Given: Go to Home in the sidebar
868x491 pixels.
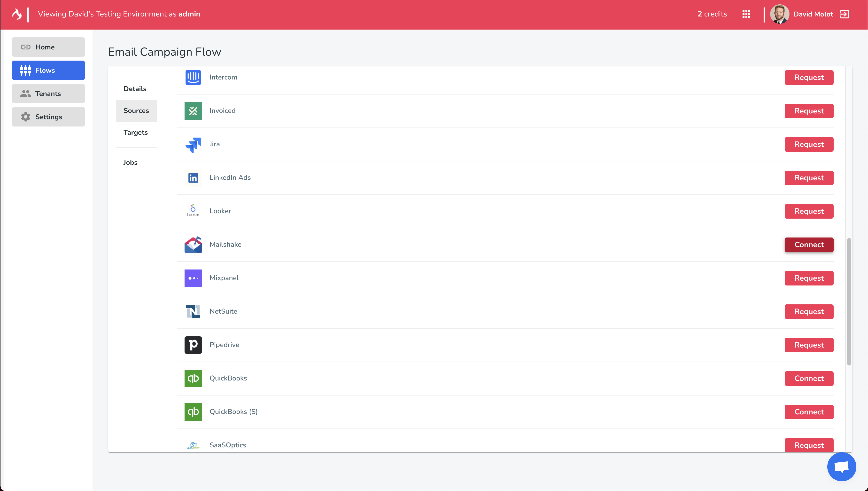Looking at the screenshot, I should tap(48, 47).
